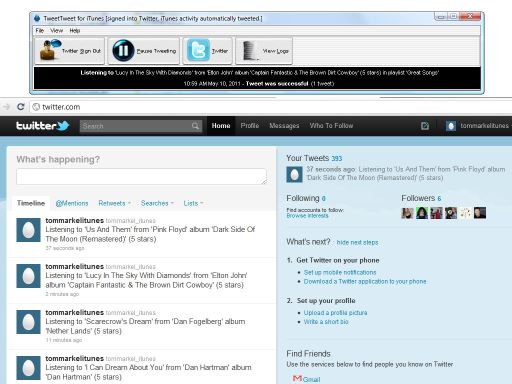The width and height of the screenshot is (512, 384).
Task: Click fifth follower avatar with white background
Action: point(465,213)
